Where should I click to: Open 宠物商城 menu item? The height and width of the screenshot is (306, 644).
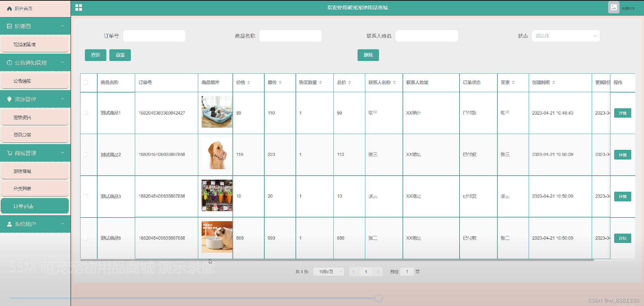click(35, 171)
